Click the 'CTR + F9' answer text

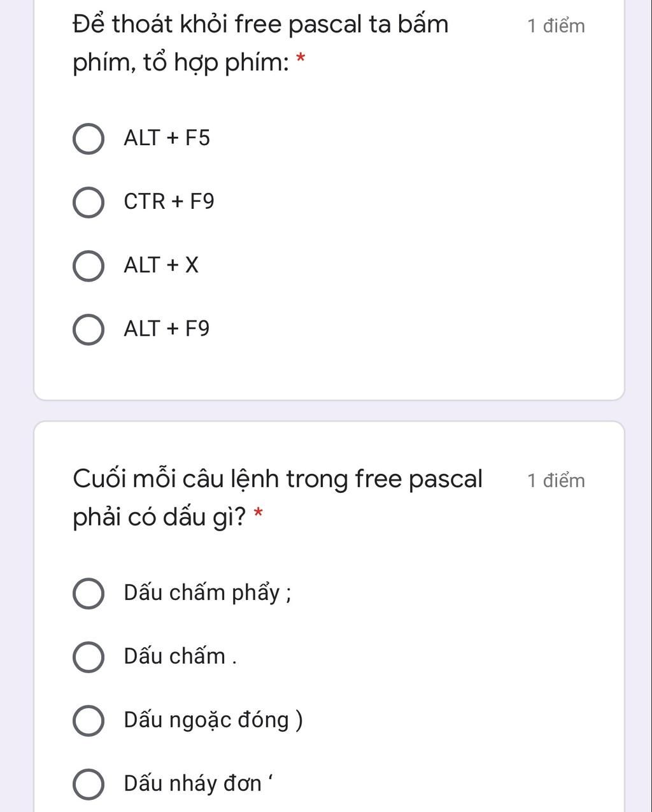pos(169,201)
